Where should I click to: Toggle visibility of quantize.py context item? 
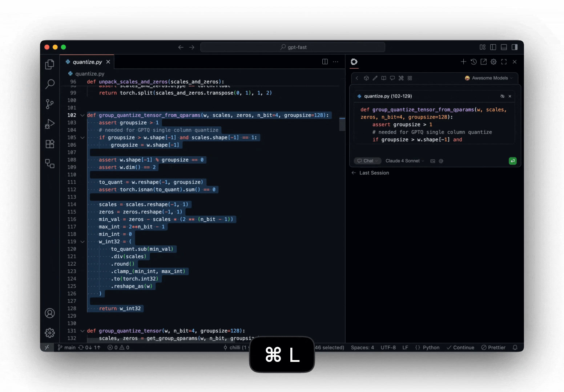[x=502, y=96]
